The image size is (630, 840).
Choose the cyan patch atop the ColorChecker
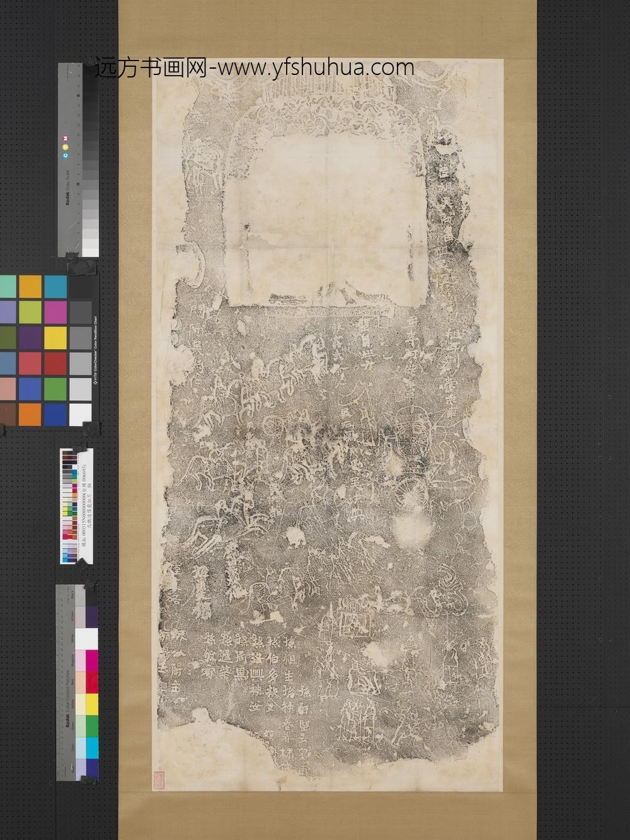[55, 287]
